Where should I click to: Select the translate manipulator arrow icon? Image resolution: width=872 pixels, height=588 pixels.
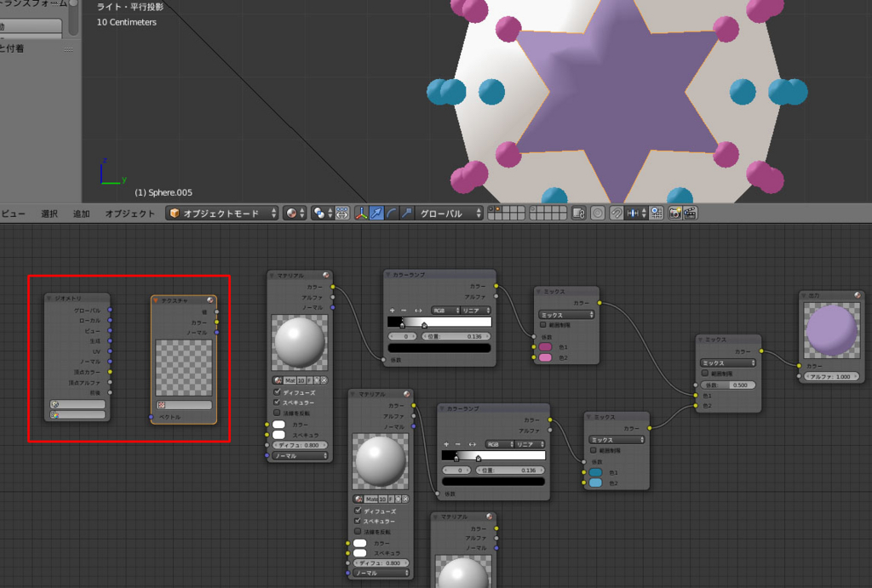point(376,214)
